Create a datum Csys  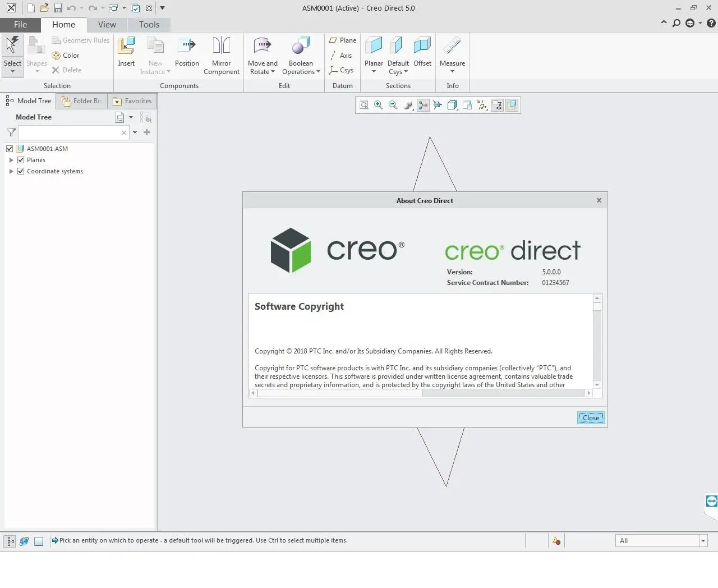(341, 70)
